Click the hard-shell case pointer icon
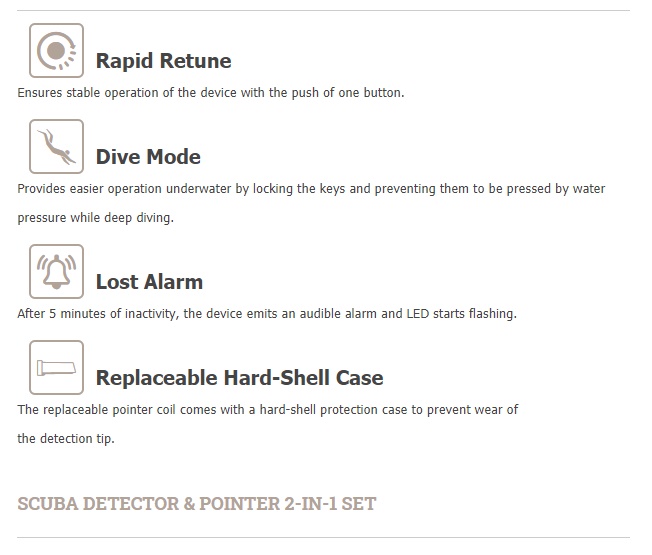Screen dimensions: 652x555 (x=57, y=368)
